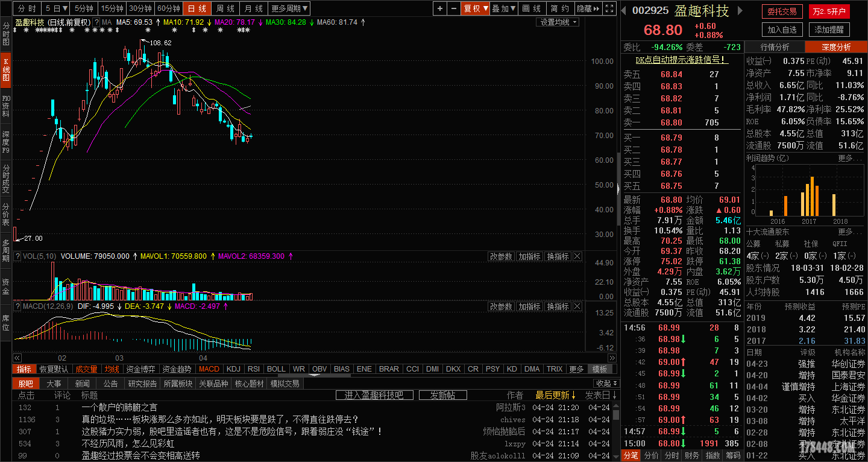The width and height of the screenshot is (868, 462).
Task: Open the 设置均线 dropdown
Action: pyautogui.click(x=558, y=22)
